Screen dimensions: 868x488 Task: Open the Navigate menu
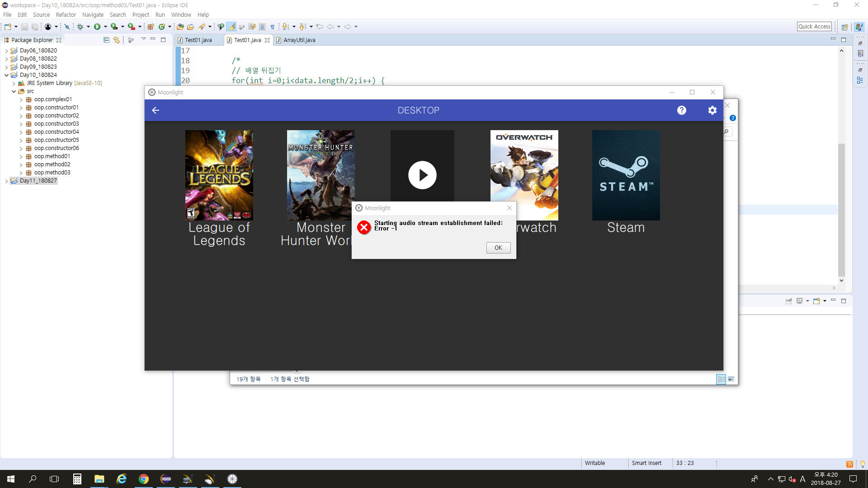tap(93, 15)
